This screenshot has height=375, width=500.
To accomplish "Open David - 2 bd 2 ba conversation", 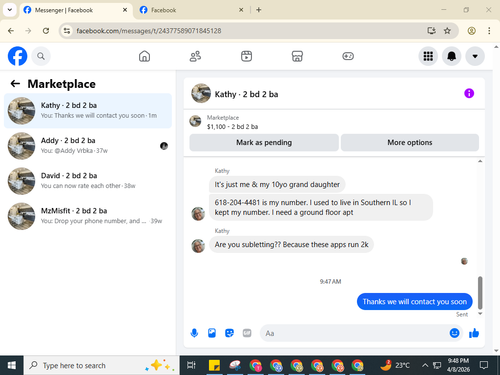I will [x=88, y=181].
